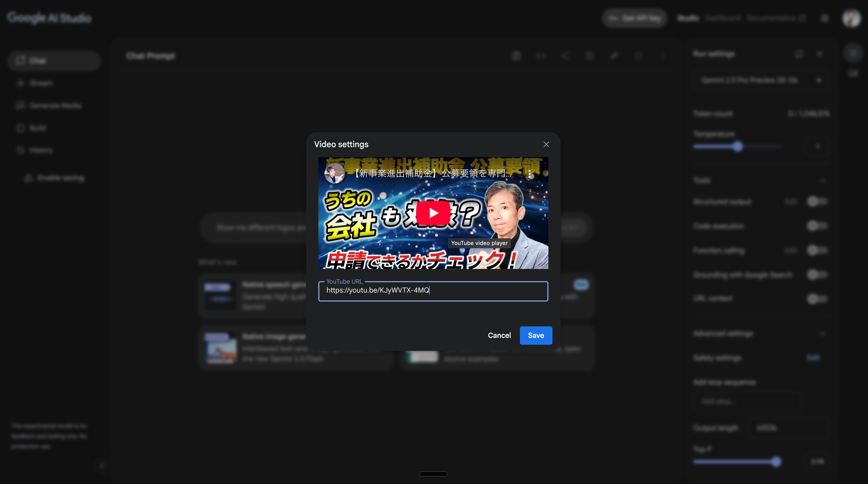Edit the Safety settings
This screenshot has width=868, height=484.
[813, 358]
